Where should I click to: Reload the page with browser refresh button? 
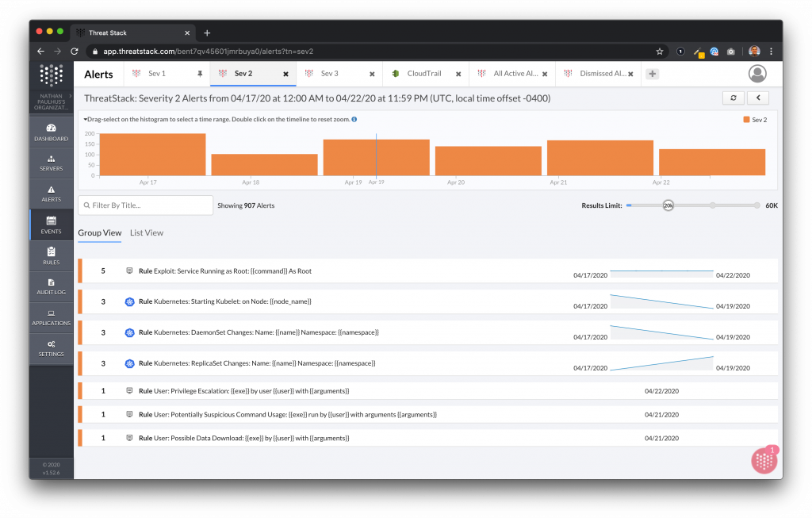click(75, 52)
